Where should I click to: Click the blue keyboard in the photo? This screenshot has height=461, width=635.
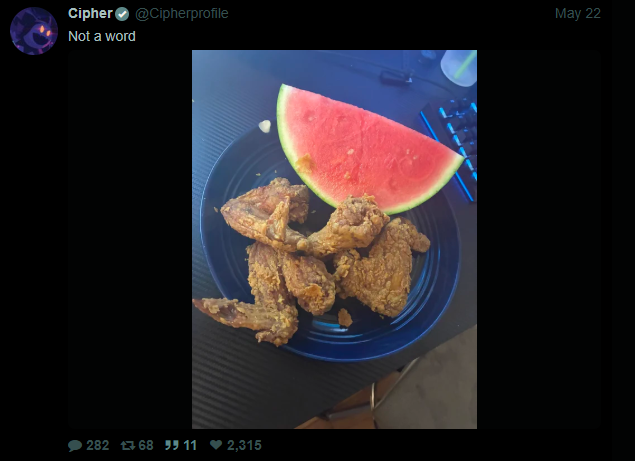(450, 146)
